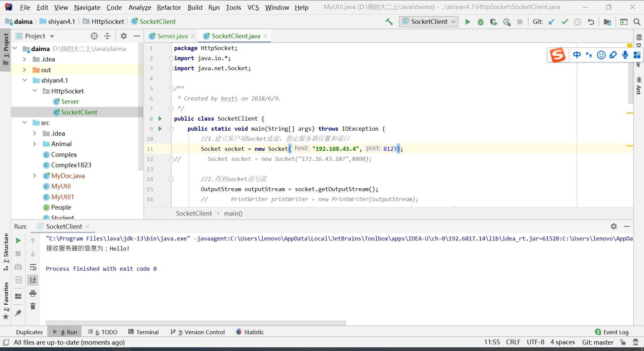Change CRLF line separator in the status bar
This screenshot has width=644, height=351.
pyautogui.click(x=513, y=342)
